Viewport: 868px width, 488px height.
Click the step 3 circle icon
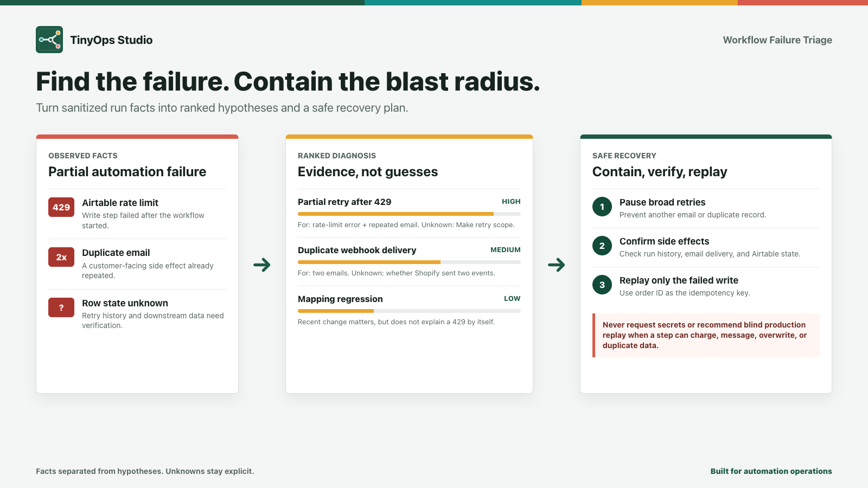pyautogui.click(x=602, y=285)
